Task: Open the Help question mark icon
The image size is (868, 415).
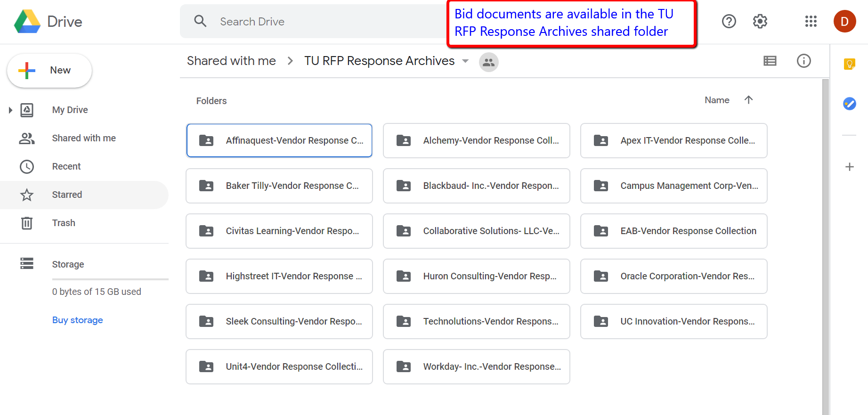Action: pos(729,21)
